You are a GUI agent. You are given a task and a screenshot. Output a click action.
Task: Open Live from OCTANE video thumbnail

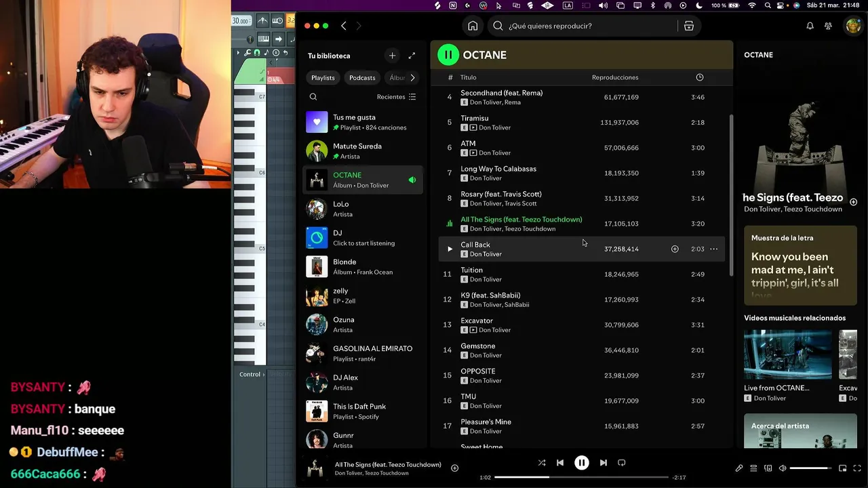click(x=787, y=354)
